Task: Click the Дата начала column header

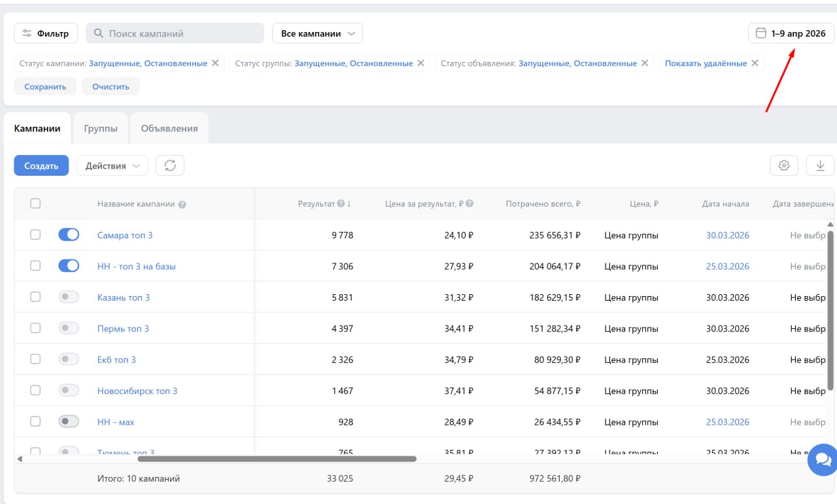Action: coord(726,204)
